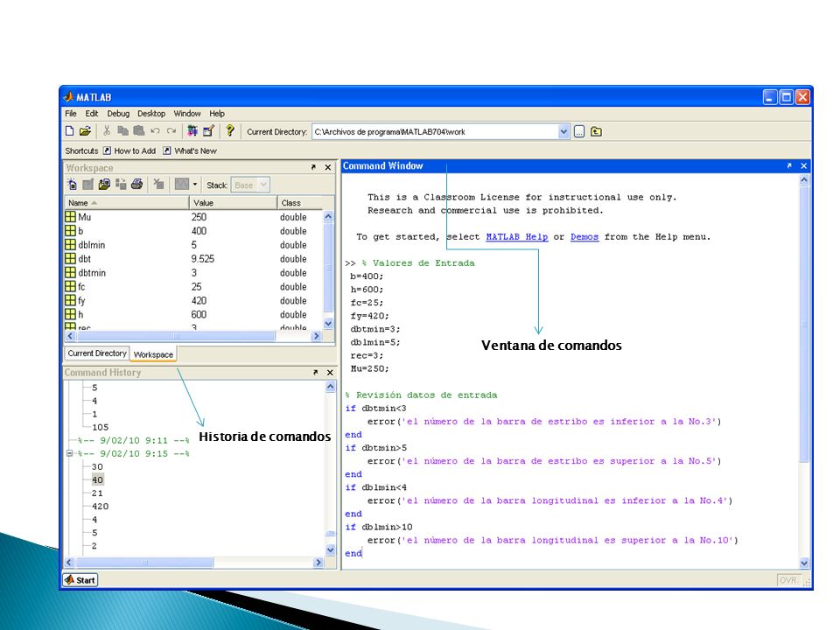Viewport: 840px width, 630px height.
Task: Click the Paste clipboard icon
Action: (139, 131)
